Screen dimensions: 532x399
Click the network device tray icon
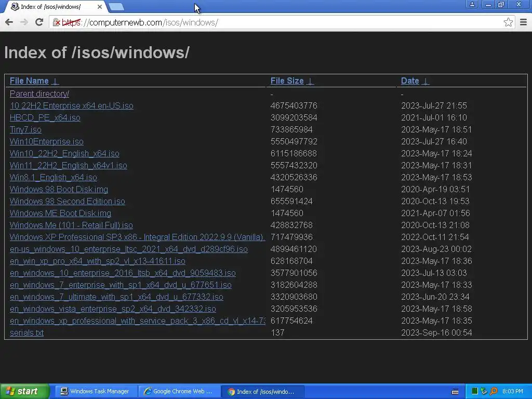pyautogui.click(x=484, y=392)
